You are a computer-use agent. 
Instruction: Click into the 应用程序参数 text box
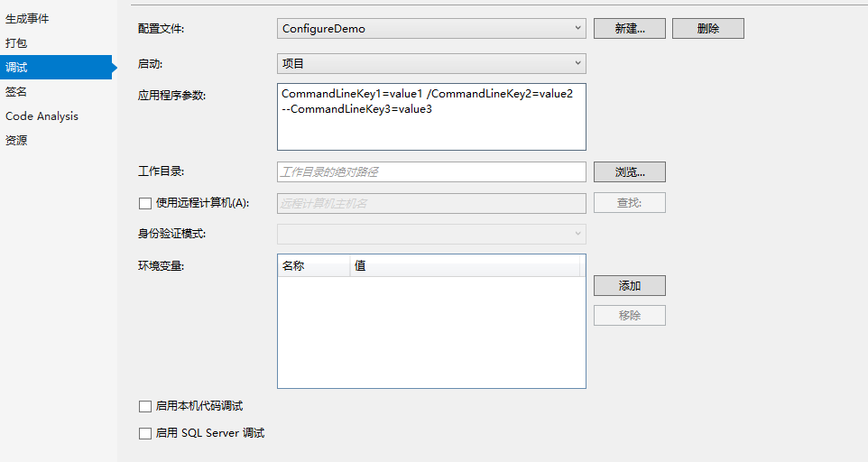click(431, 116)
